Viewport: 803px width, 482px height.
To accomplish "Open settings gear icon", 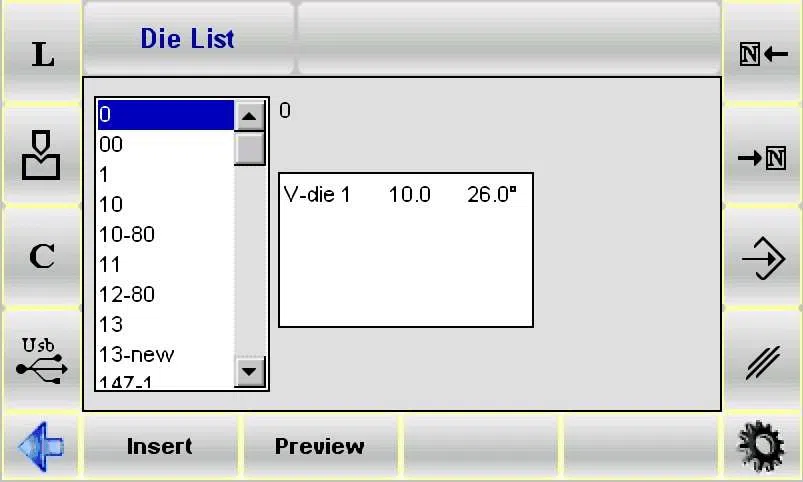I will tap(762, 446).
